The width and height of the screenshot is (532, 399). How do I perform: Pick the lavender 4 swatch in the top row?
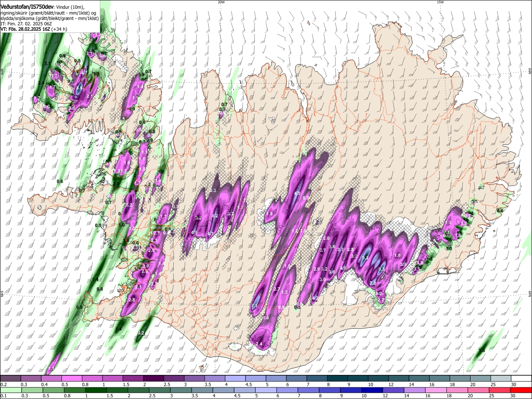(x=235, y=379)
